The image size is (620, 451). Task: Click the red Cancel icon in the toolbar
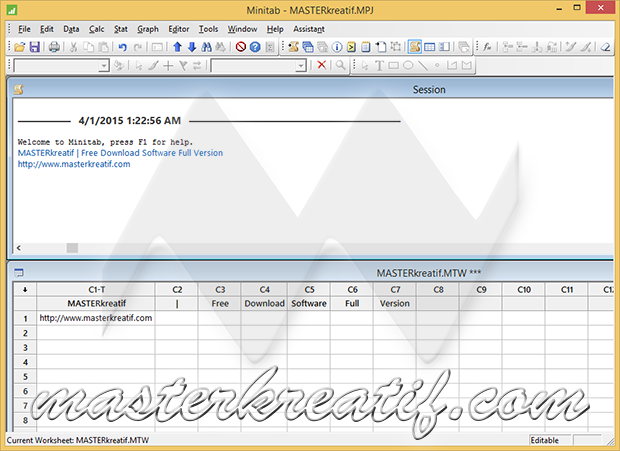tap(240, 47)
